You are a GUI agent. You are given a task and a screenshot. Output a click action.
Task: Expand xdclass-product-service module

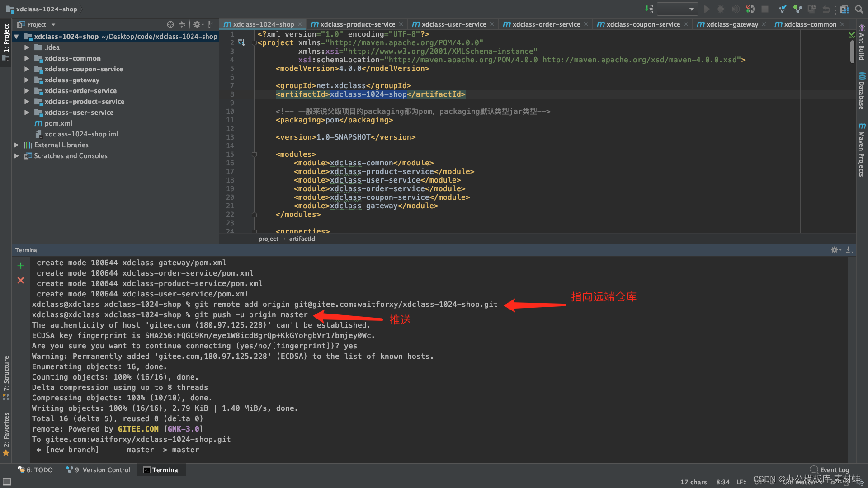27,102
